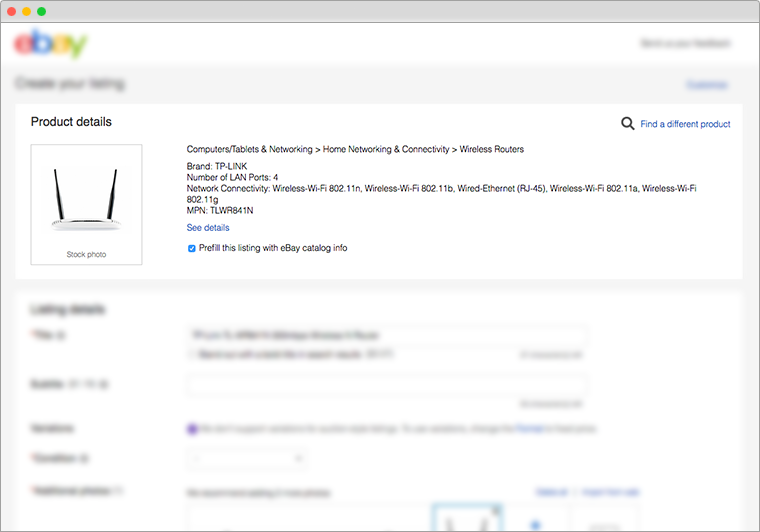The height and width of the screenshot is (532, 760).
Task: Click the Product details heading
Action: click(x=71, y=122)
